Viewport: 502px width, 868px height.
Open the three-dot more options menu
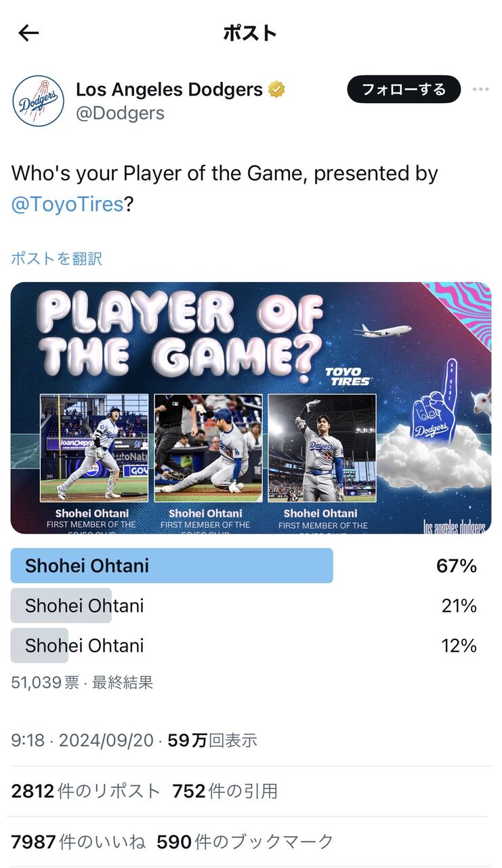480,90
